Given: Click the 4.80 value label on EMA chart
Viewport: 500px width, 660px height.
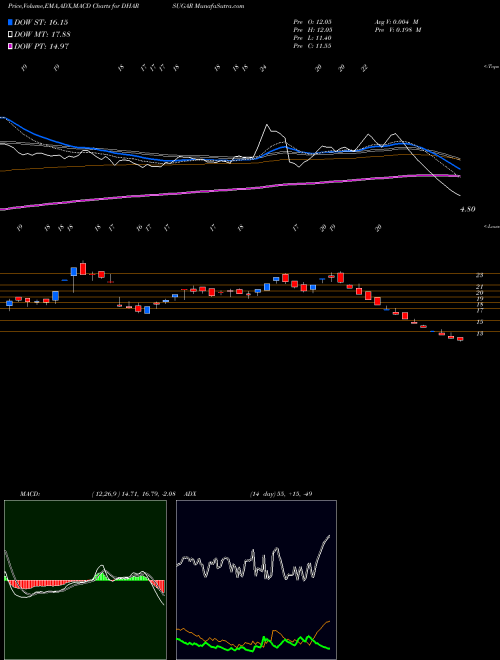Looking at the screenshot, I should pos(468,209).
